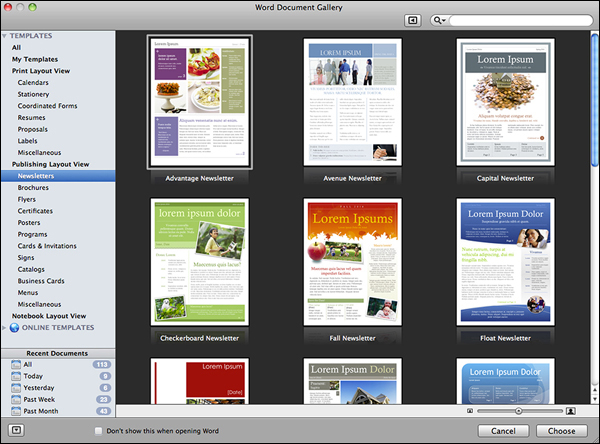Click the thumbnail size slider knob

click(x=518, y=411)
